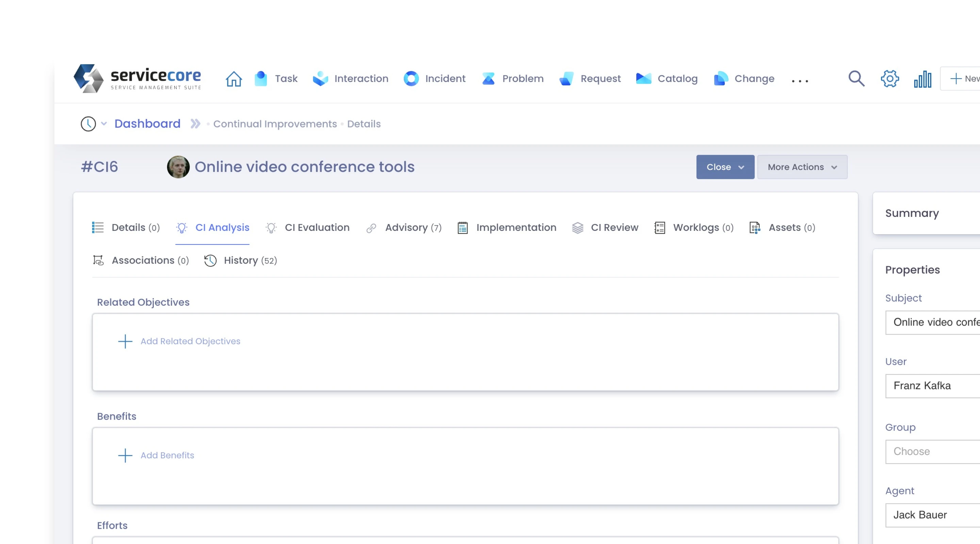Click Add Related Objectives link
The image size is (980, 544).
click(x=191, y=341)
